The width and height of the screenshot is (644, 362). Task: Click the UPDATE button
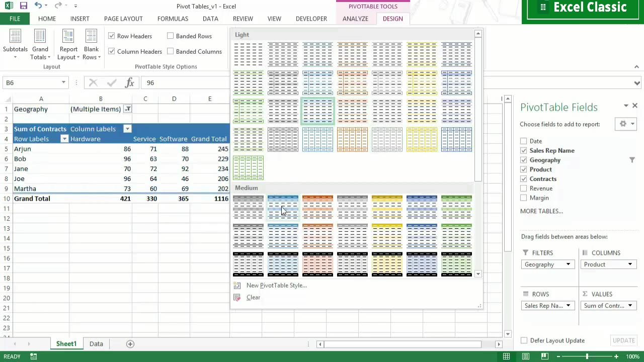pos(623,340)
